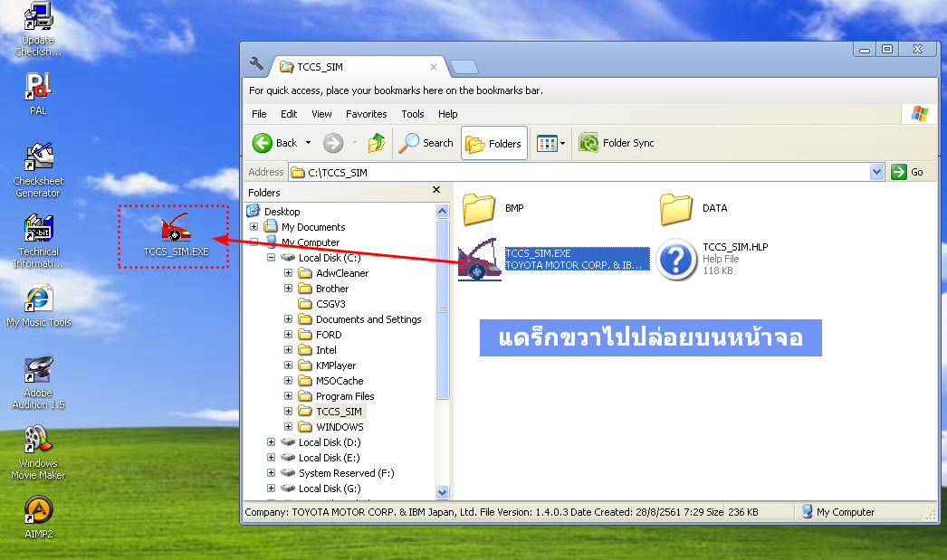The height and width of the screenshot is (560, 947).
Task: Expand Local Disk (D:) node
Action: point(272,442)
